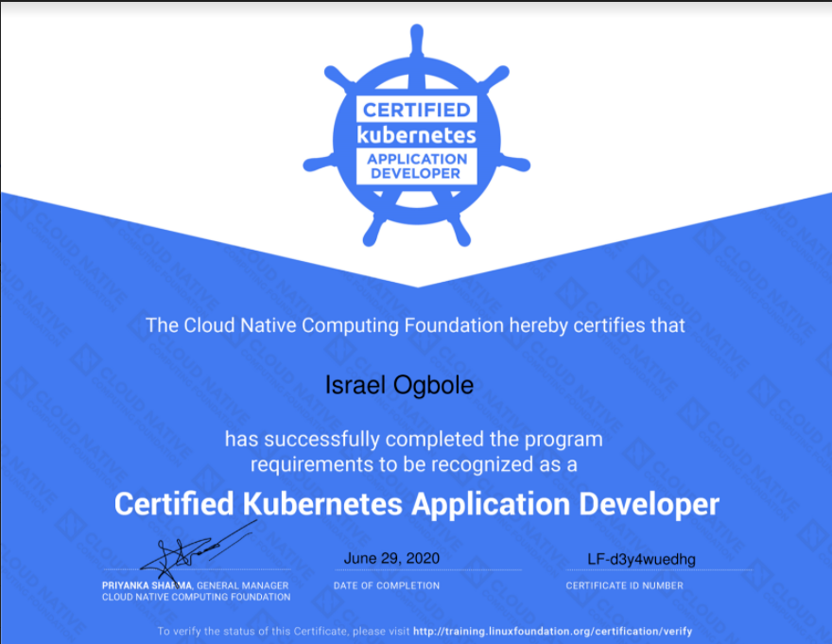Image resolution: width=832 pixels, height=644 pixels.
Task: Click the top spoke of the ship wheel
Action: pyautogui.click(x=416, y=38)
